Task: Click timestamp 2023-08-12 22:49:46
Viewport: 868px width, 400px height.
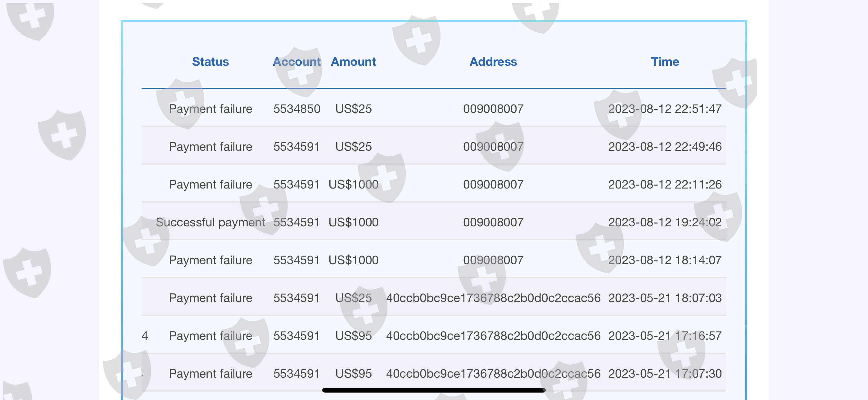Action: pyautogui.click(x=664, y=146)
